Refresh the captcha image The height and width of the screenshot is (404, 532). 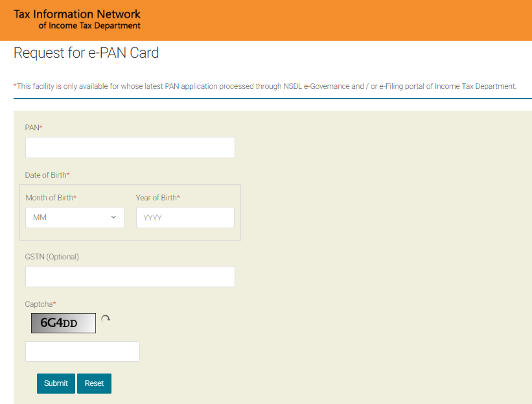(106, 319)
